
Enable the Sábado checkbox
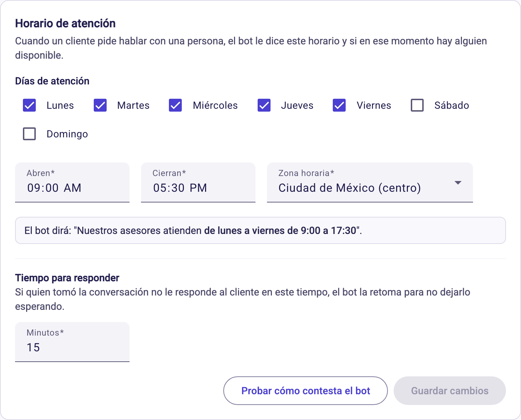[417, 105]
